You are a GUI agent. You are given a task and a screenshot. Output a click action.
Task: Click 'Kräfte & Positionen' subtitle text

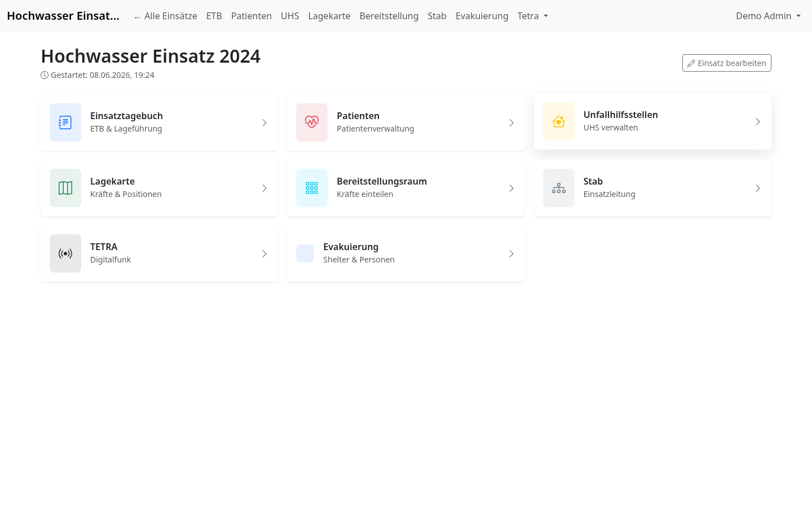[126, 194]
